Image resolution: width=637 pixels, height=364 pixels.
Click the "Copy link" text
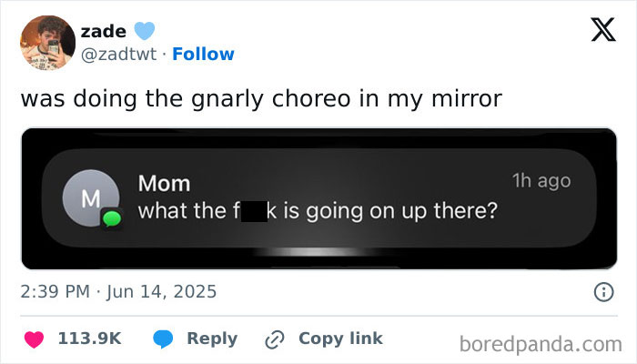point(340,339)
